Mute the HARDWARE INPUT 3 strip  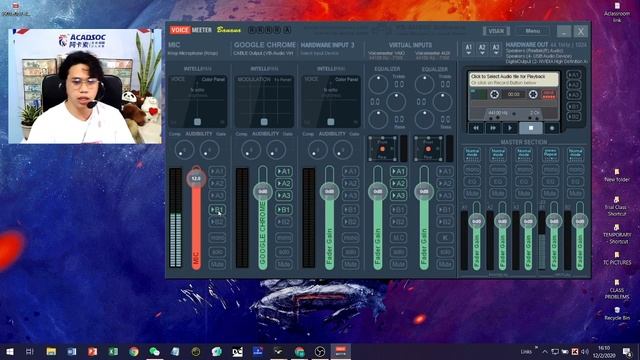coord(350,264)
